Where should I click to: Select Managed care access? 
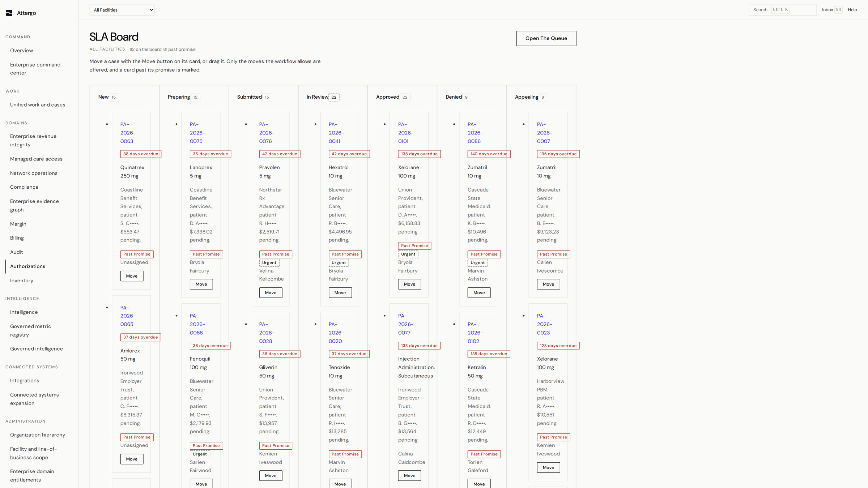[36, 159]
